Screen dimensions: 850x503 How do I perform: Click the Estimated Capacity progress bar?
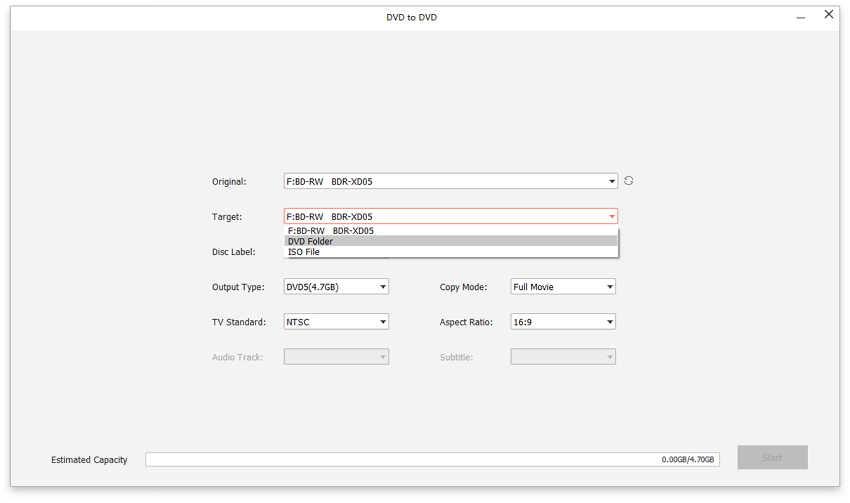coord(400,460)
